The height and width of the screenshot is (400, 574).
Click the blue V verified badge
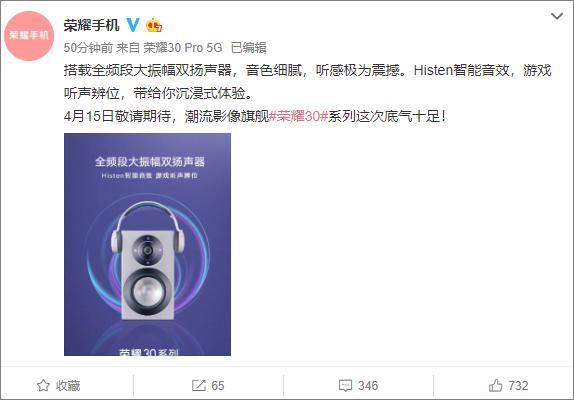(x=133, y=25)
